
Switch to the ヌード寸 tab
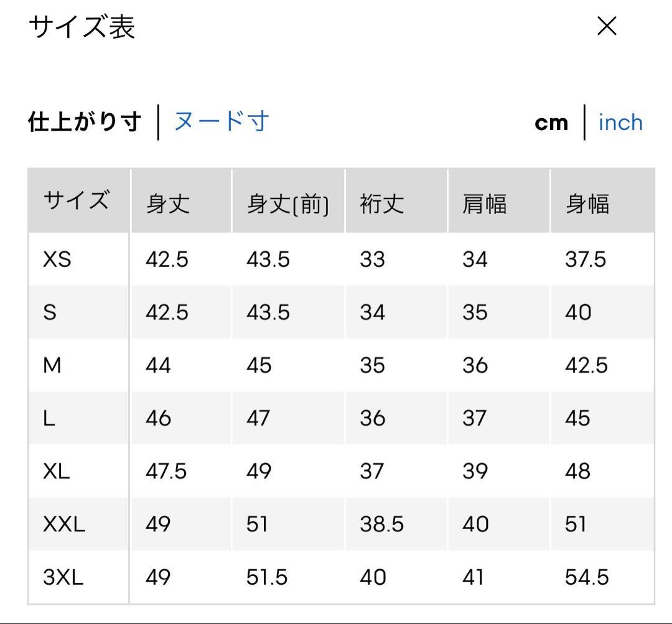(222, 121)
